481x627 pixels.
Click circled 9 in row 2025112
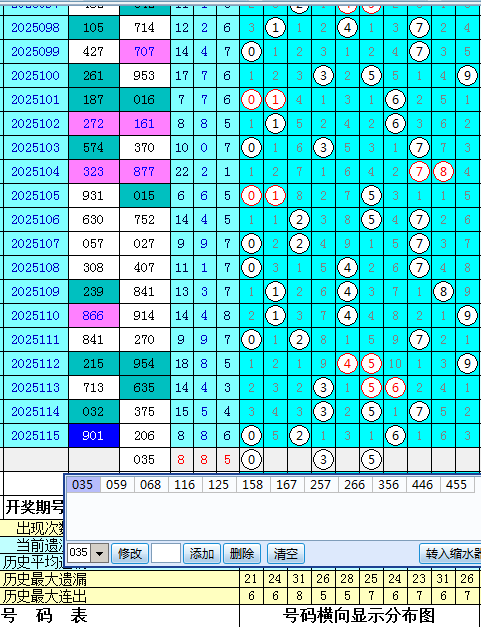coord(467,363)
